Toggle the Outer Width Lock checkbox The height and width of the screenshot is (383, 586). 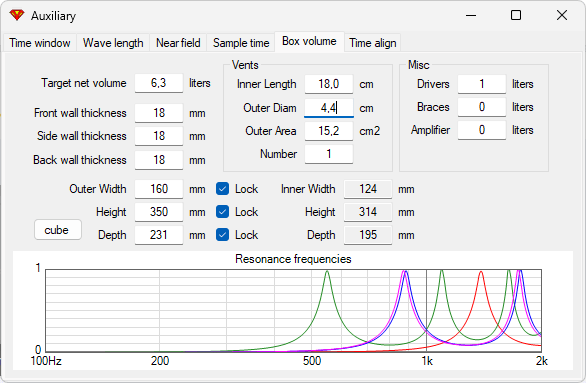pyautogui.click(x=222, y=189)
